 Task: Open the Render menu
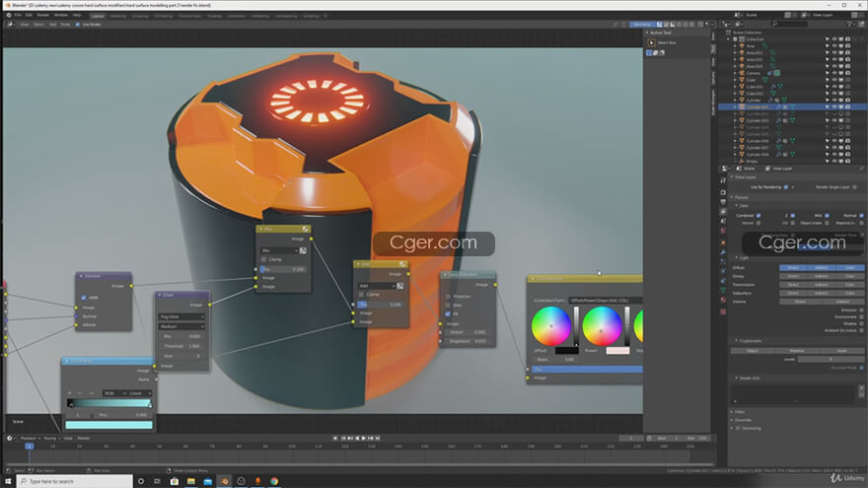(x=42, y=16)
